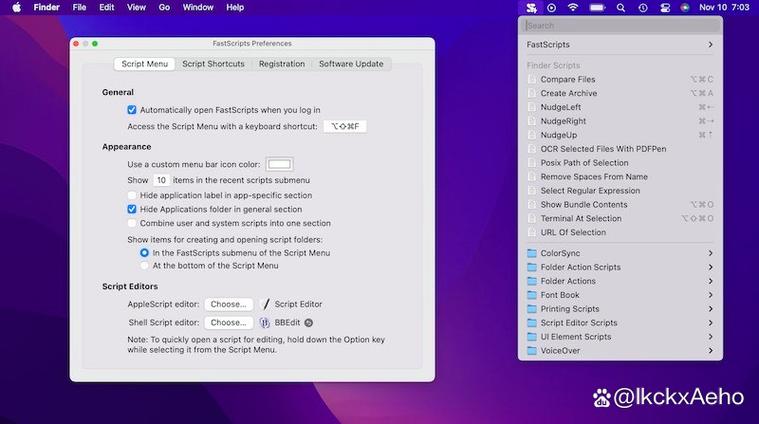Switch to the Script Shortcuts tab

(x=213, y=64)
